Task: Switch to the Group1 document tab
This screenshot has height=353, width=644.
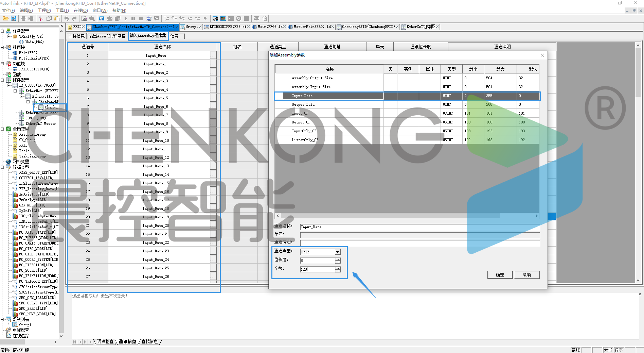Action: pyautogui.click(x=192, y=27)
